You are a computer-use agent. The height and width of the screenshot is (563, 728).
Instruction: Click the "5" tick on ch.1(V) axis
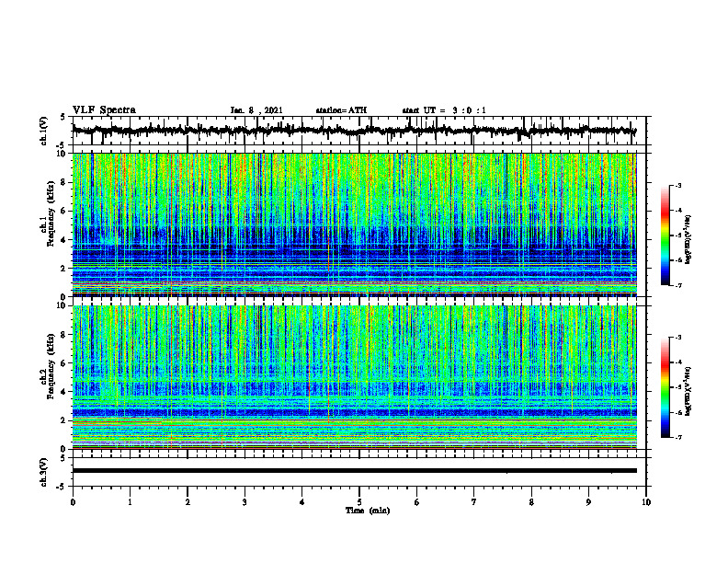point(63,117)
